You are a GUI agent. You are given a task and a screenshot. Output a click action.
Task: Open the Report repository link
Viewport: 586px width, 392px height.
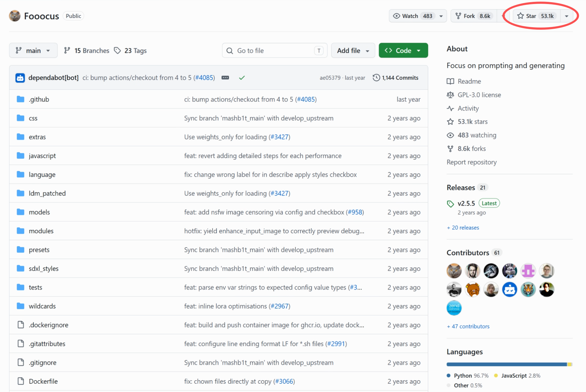(472, 162)
